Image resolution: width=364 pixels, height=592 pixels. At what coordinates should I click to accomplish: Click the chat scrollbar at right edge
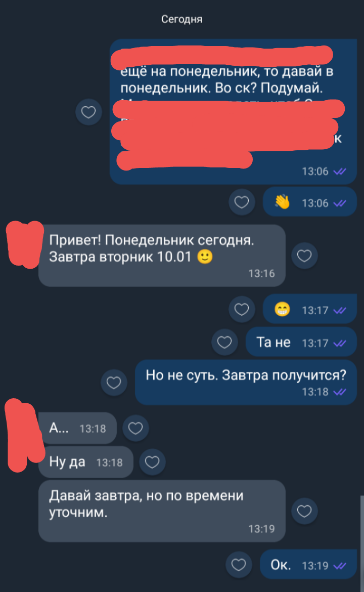click(362, 543)
